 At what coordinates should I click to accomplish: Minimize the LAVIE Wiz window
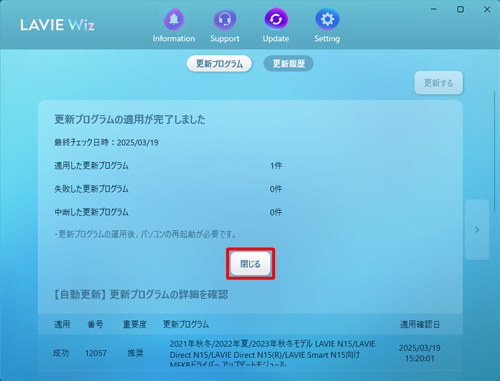(x=434, y=9)
